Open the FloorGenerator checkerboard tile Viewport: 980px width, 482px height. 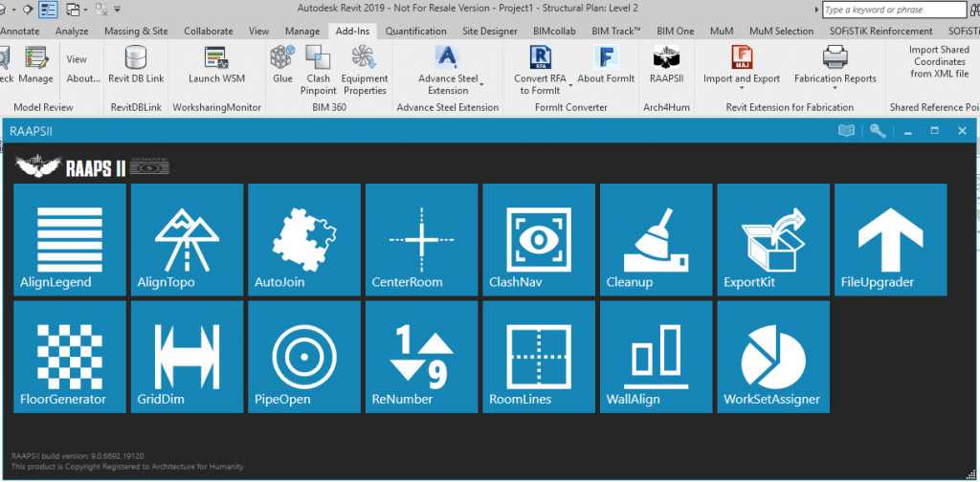click(x=69, y=357)
